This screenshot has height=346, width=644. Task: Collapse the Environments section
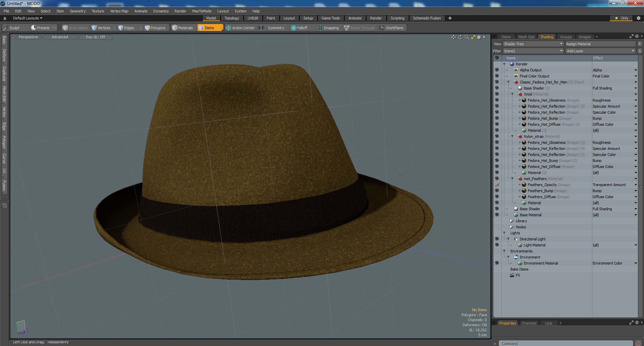(504, 251)
